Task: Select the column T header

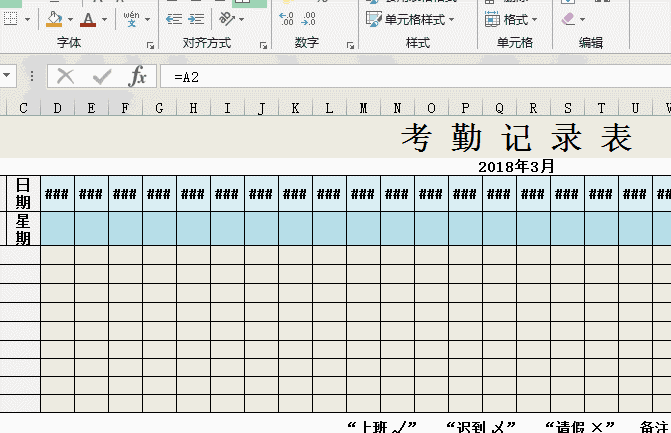Action: point(601,108)
